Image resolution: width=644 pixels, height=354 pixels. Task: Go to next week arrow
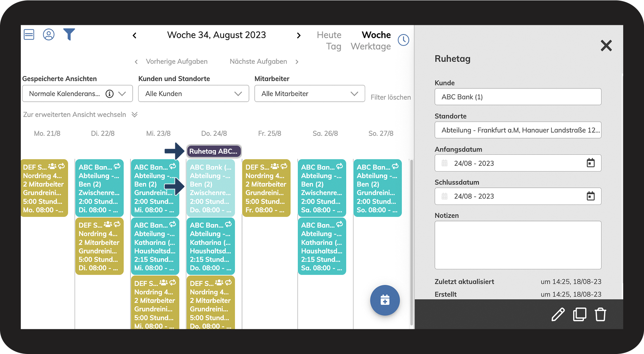[299, 35]
